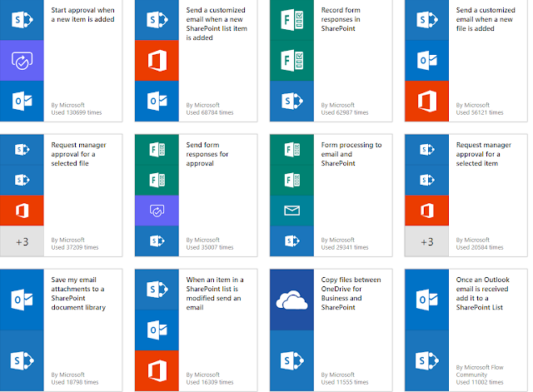Screen dimensions: 533x392
Task: Open 'When an item in a SharePoint list is modified' template
Action: pyautogui.click(x=215, y=294)
